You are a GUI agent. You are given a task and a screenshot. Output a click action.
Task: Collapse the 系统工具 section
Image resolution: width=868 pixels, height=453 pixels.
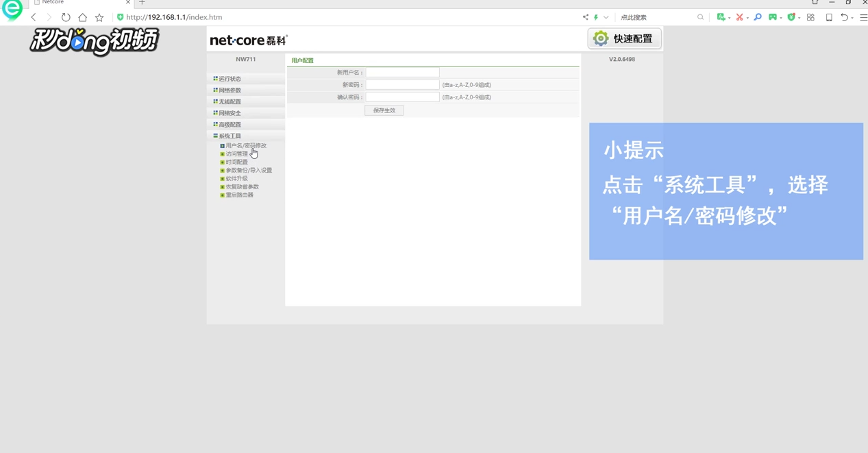(x=229, y=136)
